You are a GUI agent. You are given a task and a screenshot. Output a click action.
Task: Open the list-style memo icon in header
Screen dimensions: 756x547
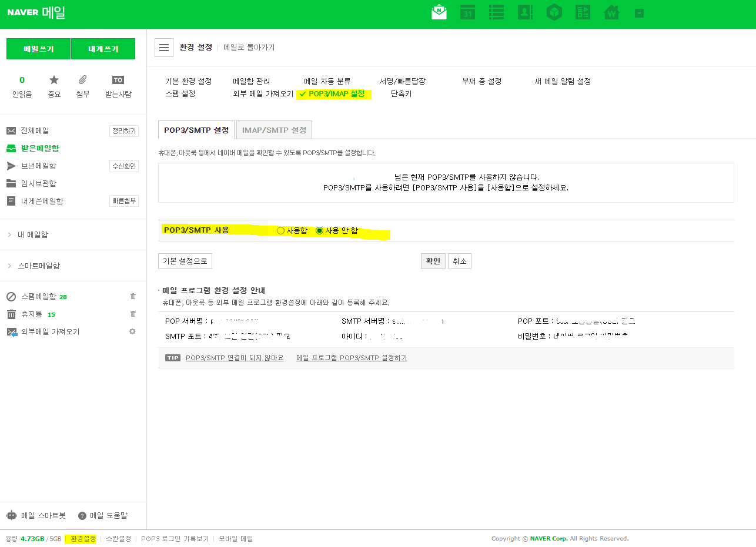coord(496,12)
